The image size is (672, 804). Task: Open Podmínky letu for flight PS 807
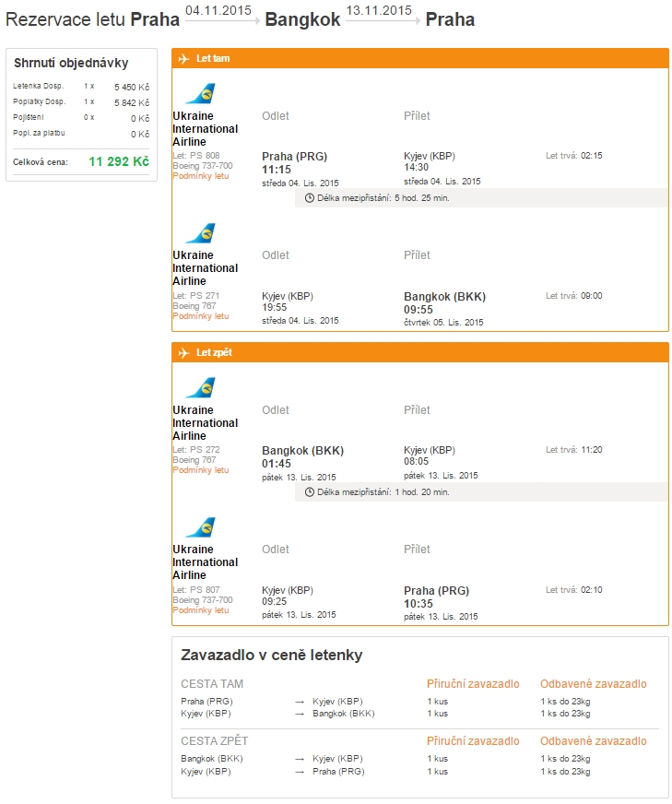[x=201, y=609]
